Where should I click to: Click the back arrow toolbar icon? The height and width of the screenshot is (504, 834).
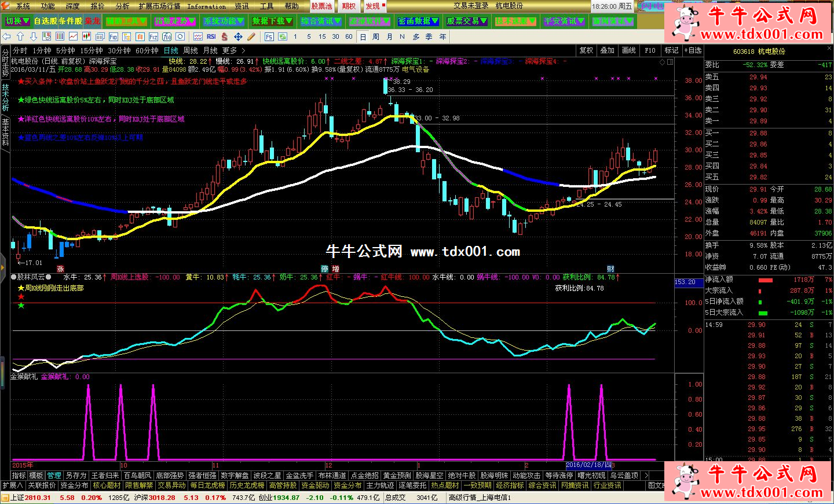point(6,36)
